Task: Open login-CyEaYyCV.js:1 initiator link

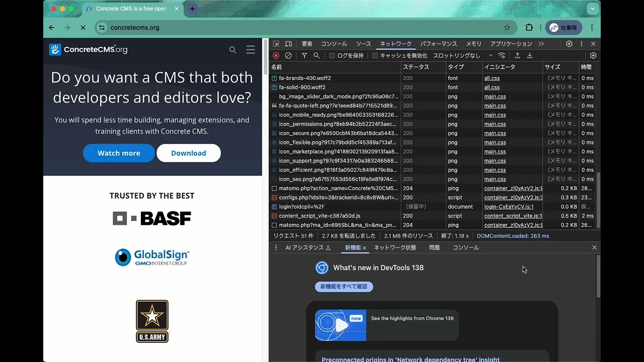Action: [x=509, y=207]
